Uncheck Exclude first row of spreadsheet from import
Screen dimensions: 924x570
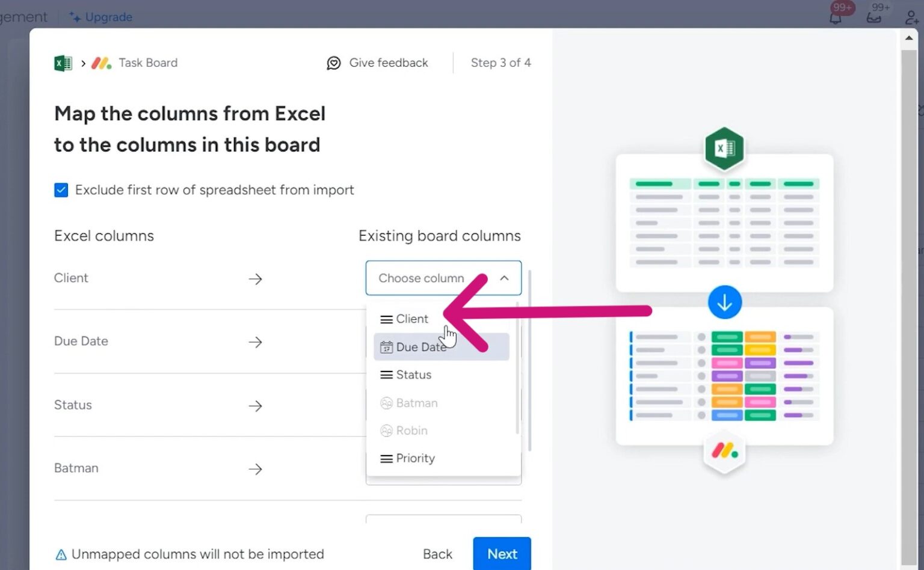61,189
